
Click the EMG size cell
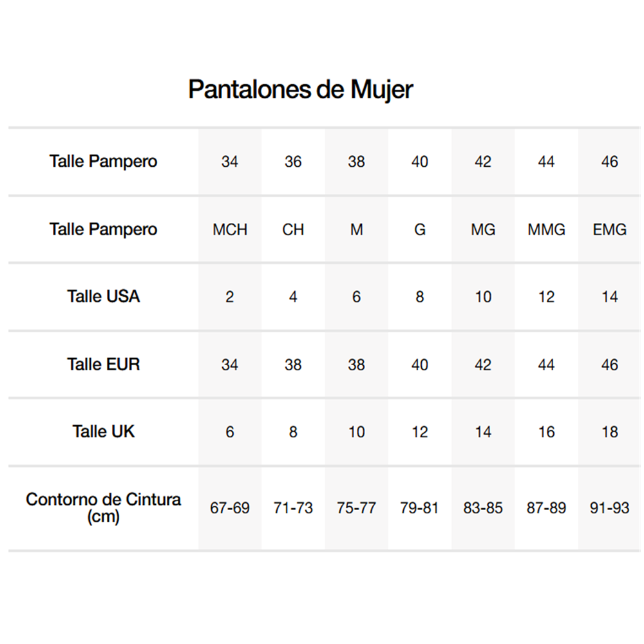(x=609, y=229)
